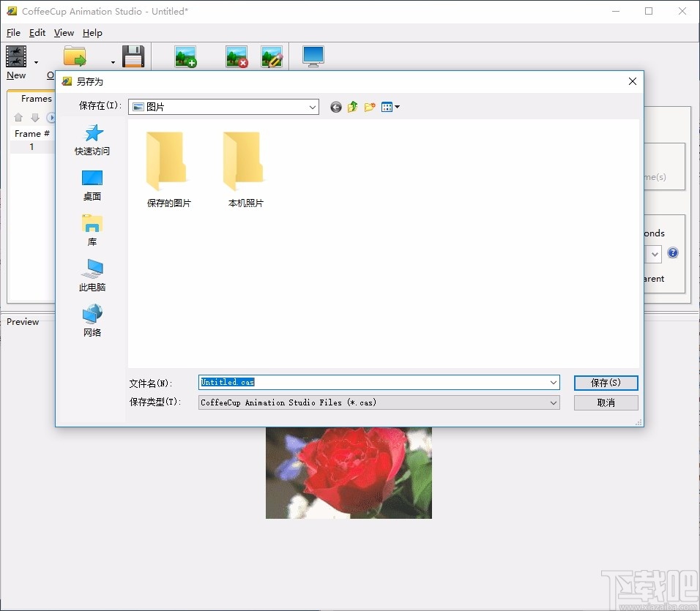Click the rose preview image
This screenshot has width=700, height=611.
click(x=349, y=473)
